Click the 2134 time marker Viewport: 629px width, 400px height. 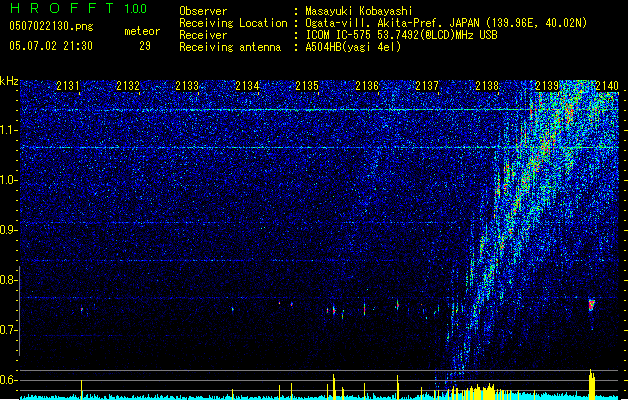click(x=247, y=86)
